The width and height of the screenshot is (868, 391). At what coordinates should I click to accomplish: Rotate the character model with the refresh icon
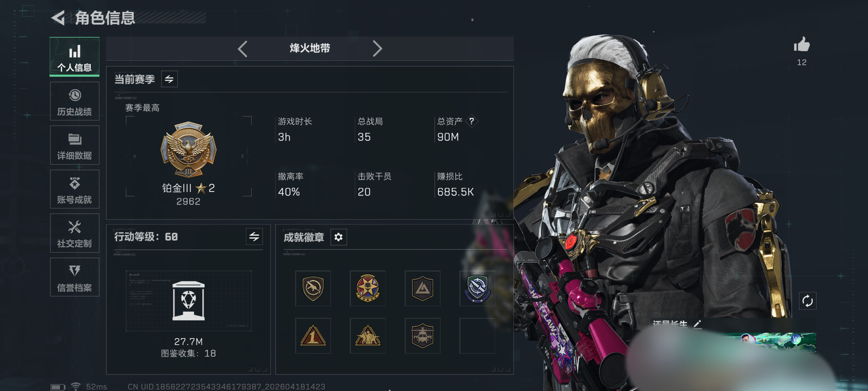click(x=807, y=301)
